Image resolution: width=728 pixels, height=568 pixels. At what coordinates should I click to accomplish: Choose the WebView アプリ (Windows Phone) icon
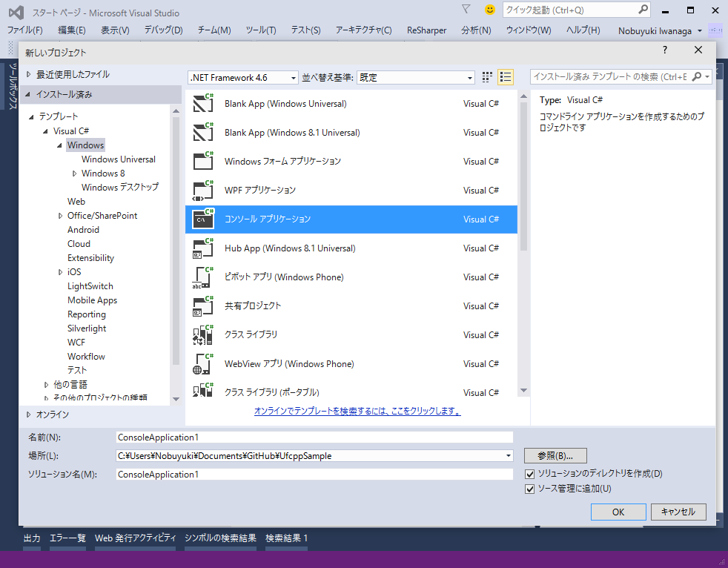point(203,363)
